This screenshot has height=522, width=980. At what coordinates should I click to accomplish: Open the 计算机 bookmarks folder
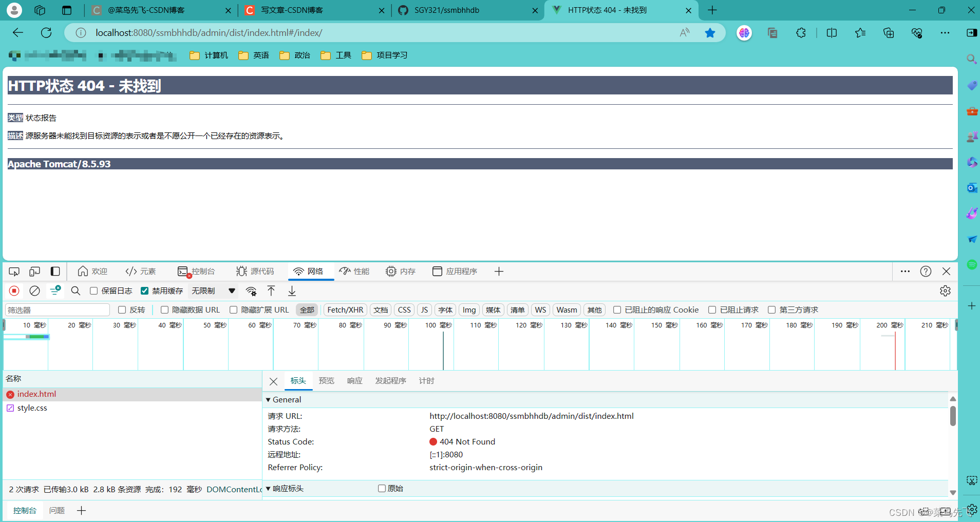tap(209, 55)
